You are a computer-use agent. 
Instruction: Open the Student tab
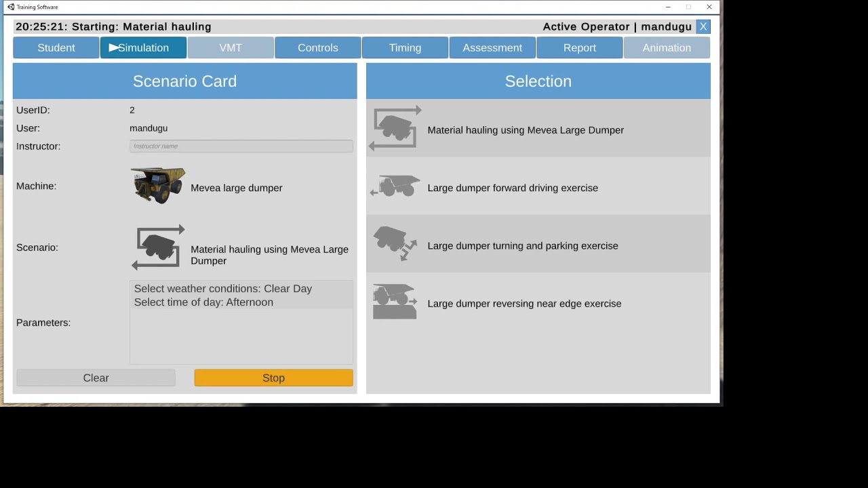[x=56, y=47]
